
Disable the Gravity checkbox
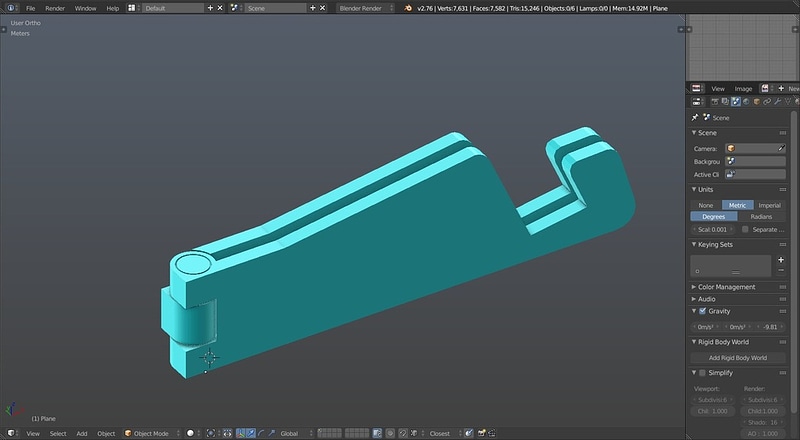703,311
